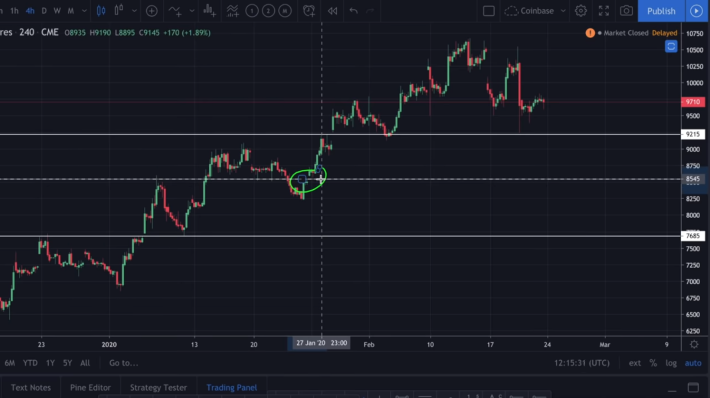Select the hollow candles chart style icon
Viewport: 710px width, 398px height.
click(x=119, y=10)
